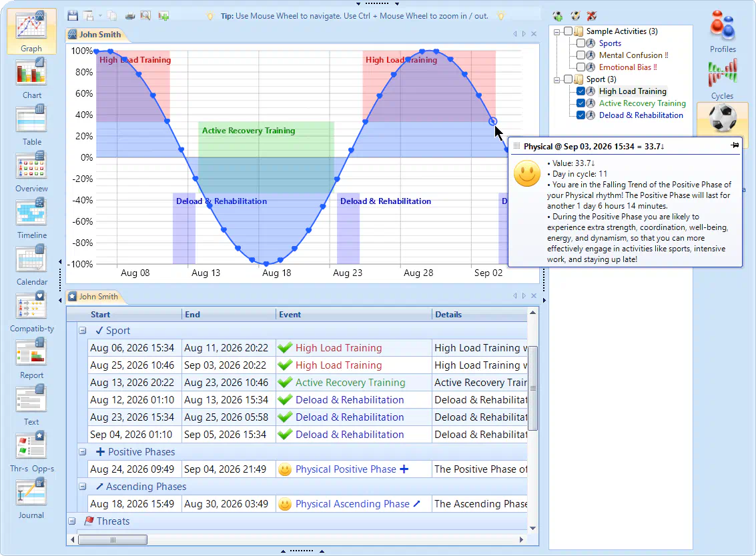Click the Print Preview toolbar icon
Viewport: 756px width, 556px height.
coord(145,16)
